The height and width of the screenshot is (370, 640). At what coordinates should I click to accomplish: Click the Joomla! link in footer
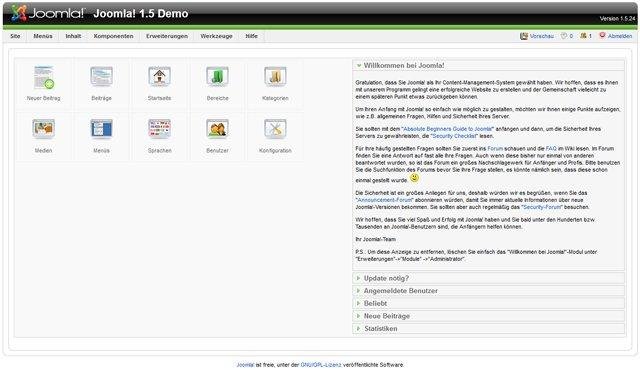click(x=245, y=365)
